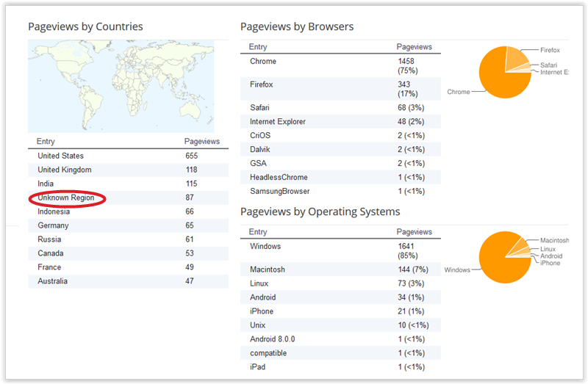Image resolution: width=588 pixels, height=384 pixels.
Task: Click the Windows entry in operating systems table
Action: [265, 247]
